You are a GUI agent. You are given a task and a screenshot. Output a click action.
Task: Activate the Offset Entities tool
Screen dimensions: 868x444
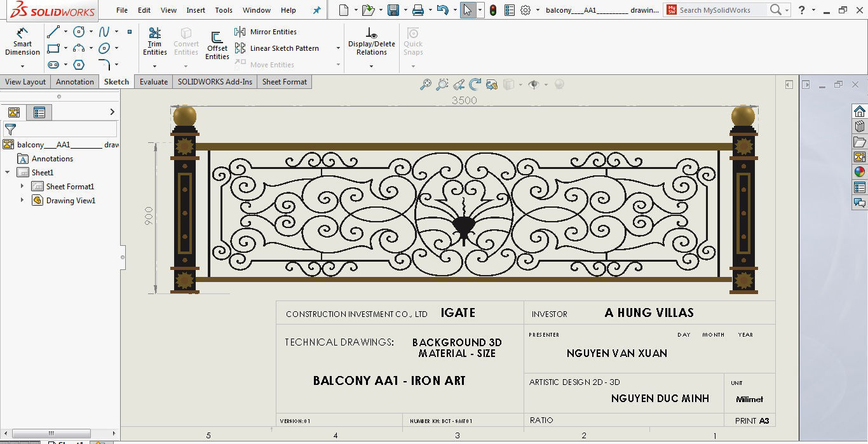(x=217, y=45)
